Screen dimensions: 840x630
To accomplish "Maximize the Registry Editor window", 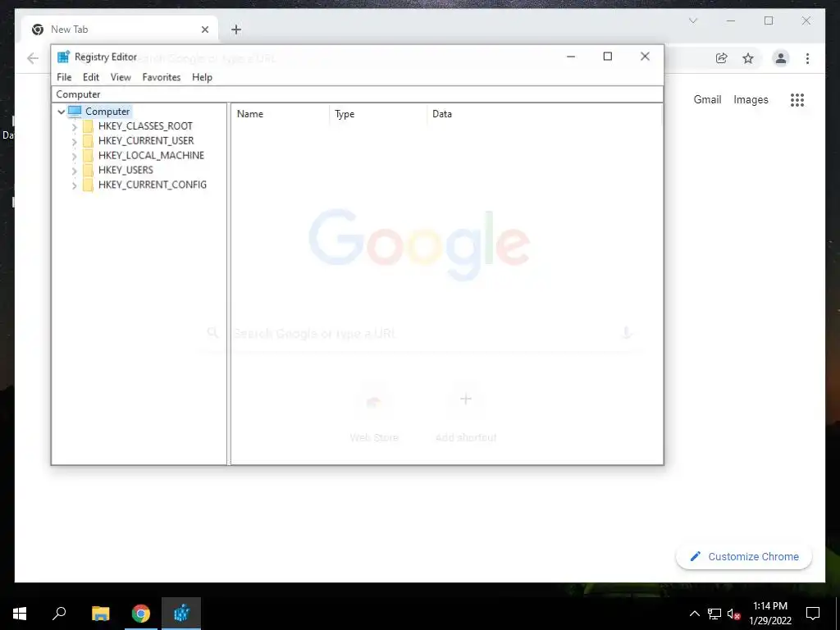I will pos(608,57).
